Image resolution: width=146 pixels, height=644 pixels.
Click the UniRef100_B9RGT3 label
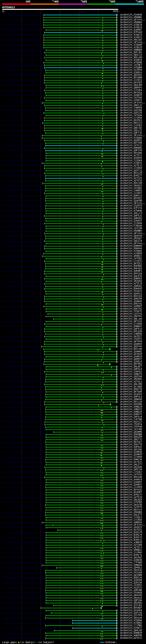point(131,414)
